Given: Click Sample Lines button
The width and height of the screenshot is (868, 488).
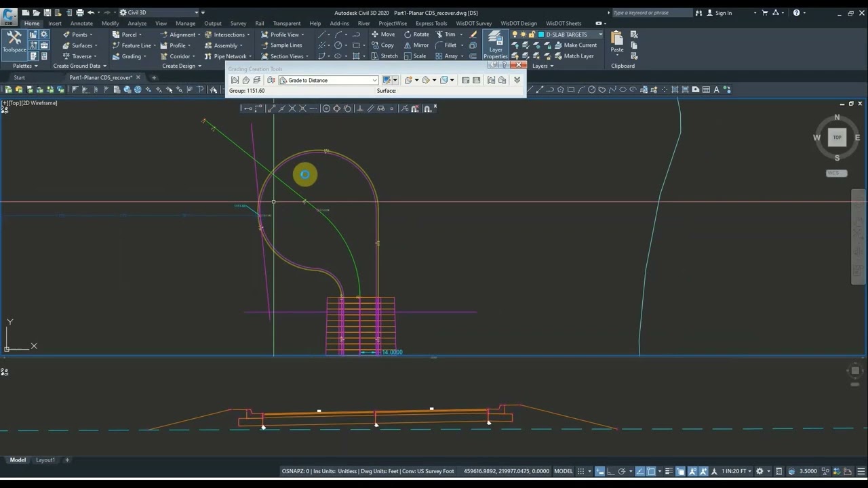Looking at the screenshot, I should (x=281, y=45).
